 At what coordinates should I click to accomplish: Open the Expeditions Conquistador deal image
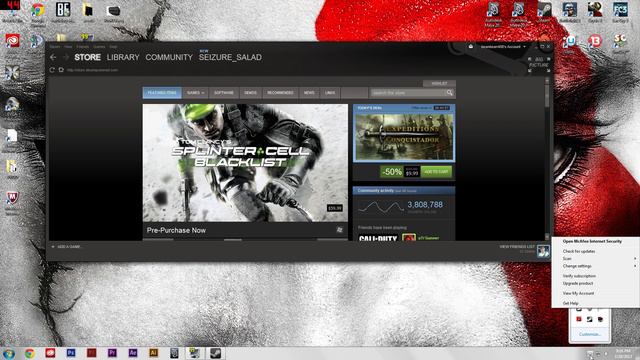coord(404,137)
